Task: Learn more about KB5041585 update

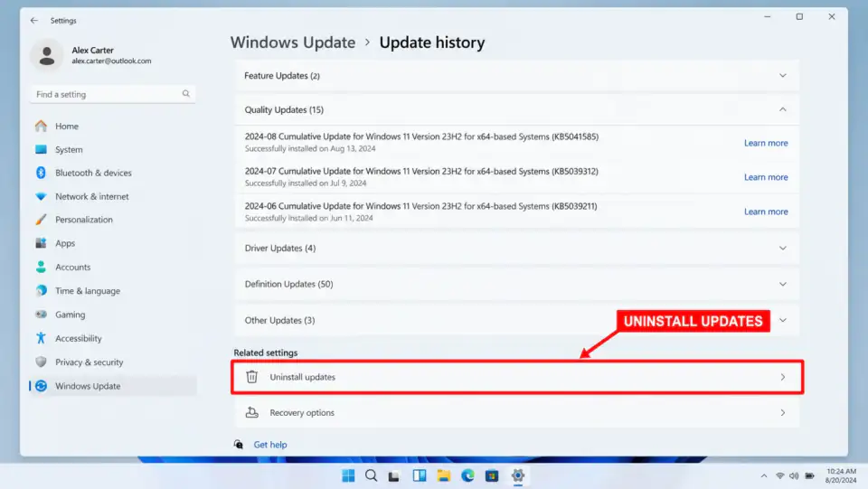Action: point(766,143)
